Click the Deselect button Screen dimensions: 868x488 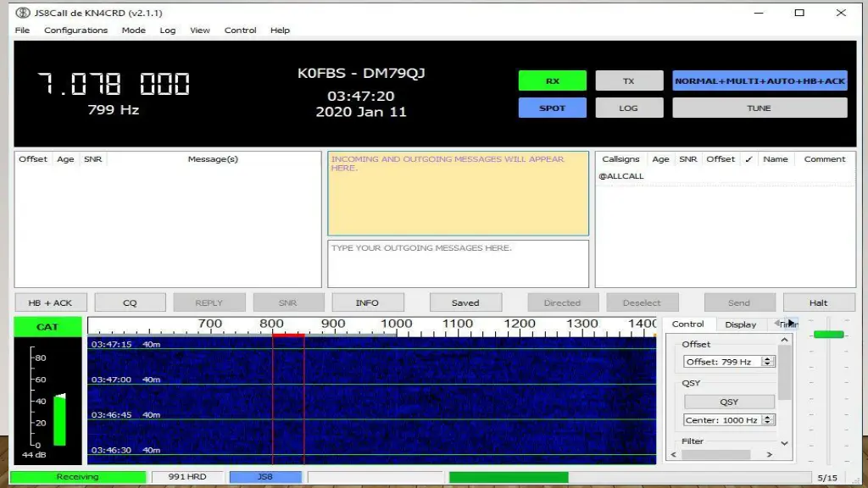point(643,302)
